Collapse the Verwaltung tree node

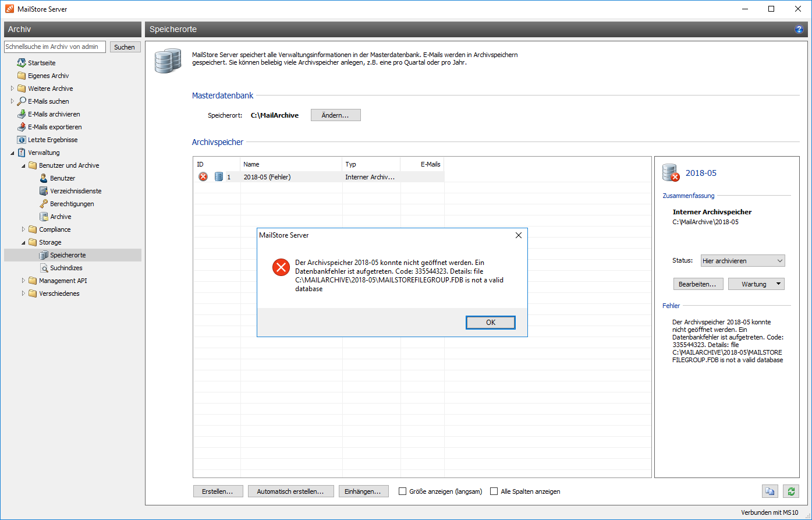pyautogui.click(x=12, y=153)
